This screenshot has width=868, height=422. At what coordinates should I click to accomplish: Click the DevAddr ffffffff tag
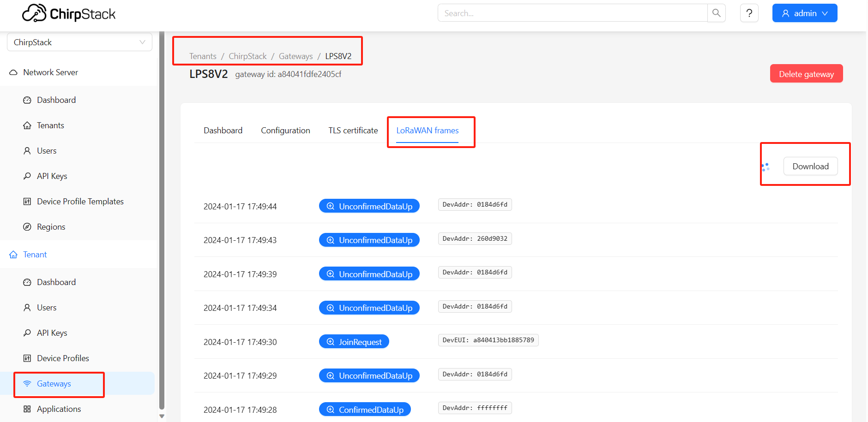tap(475, 408)
